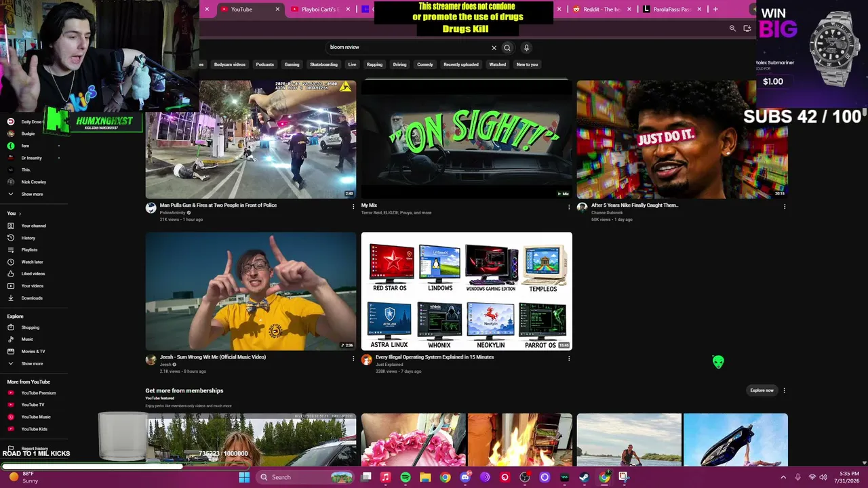Filter feed by Podcasts chip

click(x=265, y=64)
